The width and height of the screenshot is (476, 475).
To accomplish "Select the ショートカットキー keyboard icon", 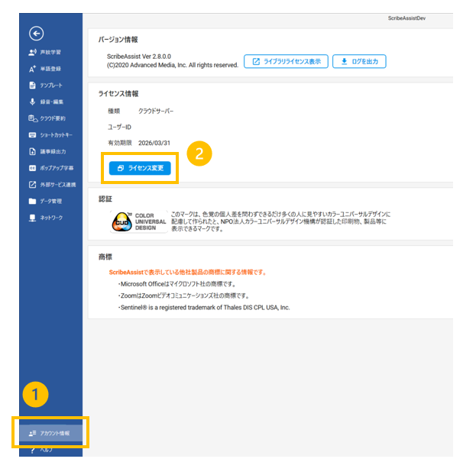I will [x=32, y=135].
